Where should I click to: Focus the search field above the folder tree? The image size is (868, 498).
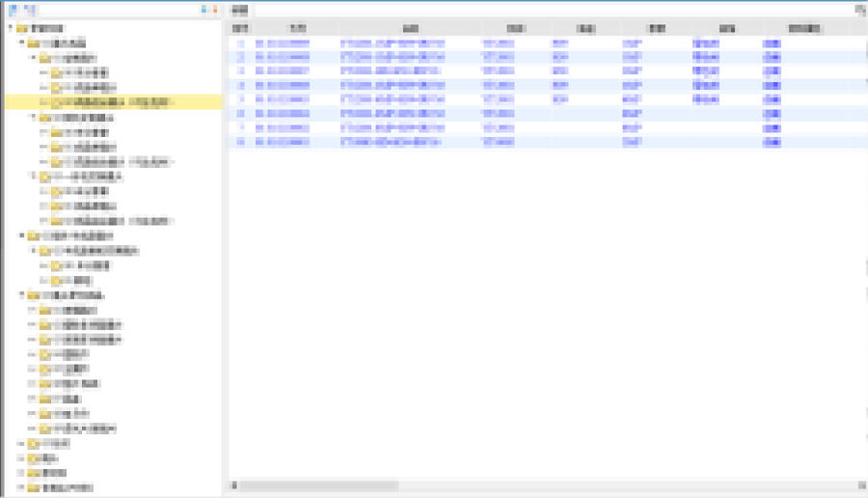[120, 10]
